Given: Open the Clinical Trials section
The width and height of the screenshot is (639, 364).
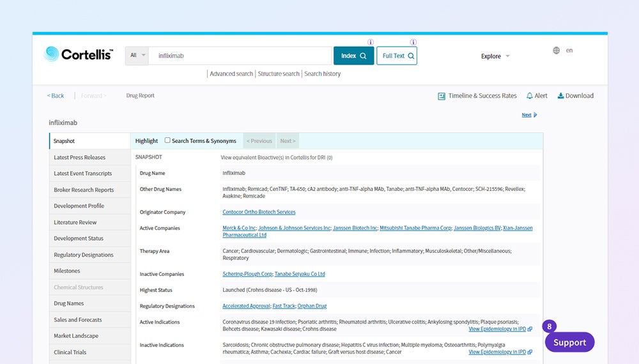Looking at the screenshot, I should tap(70, 352).
